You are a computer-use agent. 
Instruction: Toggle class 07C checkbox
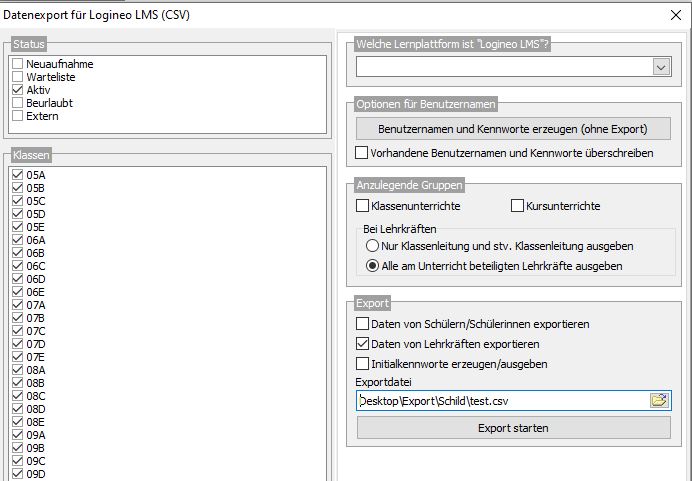click(x=17, y=331)
